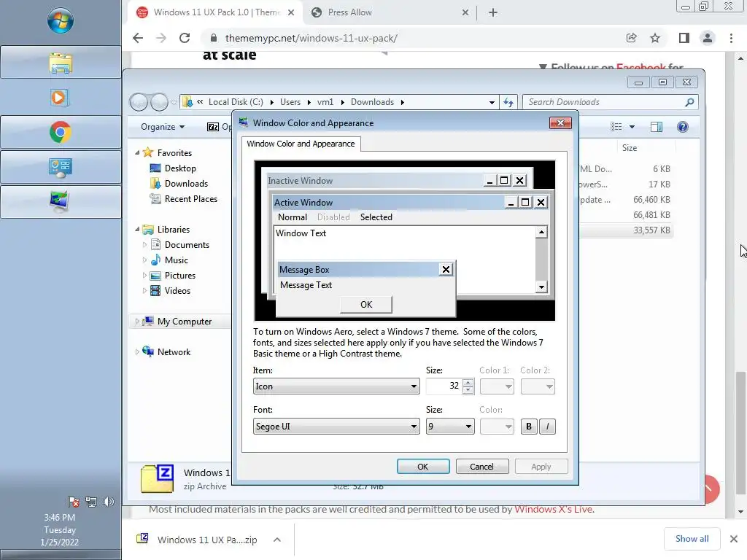Open the volume speaker tray icon

pos(109,502)
